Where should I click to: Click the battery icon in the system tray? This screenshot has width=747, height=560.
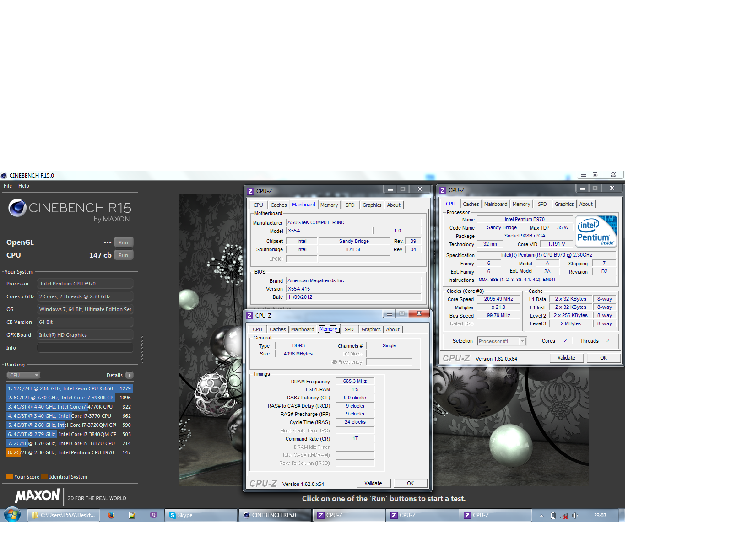(553, 516)
